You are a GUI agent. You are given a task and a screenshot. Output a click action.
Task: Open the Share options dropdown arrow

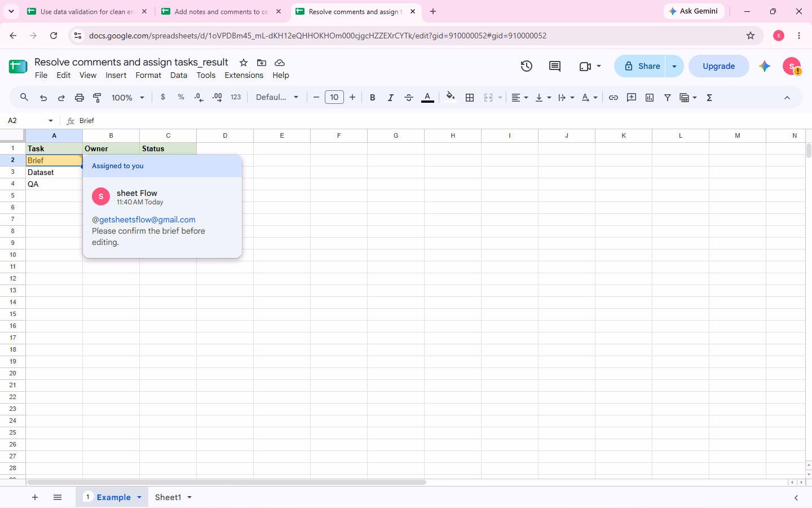point(674,66)
